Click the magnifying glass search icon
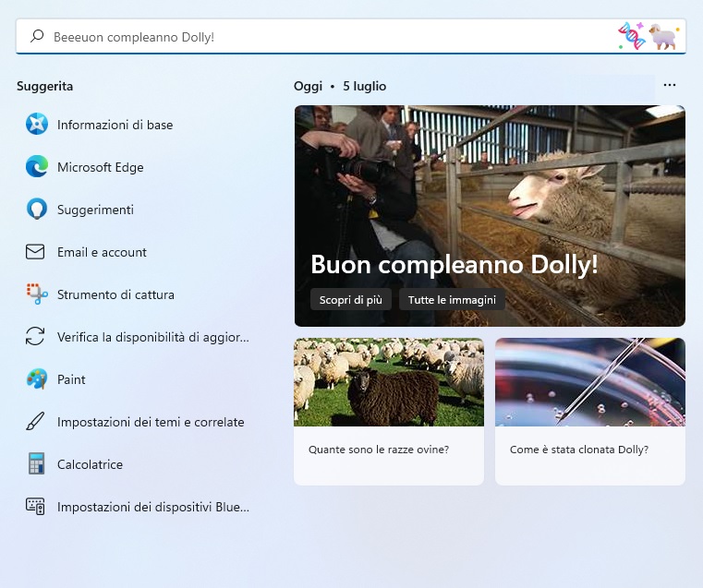The image size is (703, 588). tap(37, 36)
